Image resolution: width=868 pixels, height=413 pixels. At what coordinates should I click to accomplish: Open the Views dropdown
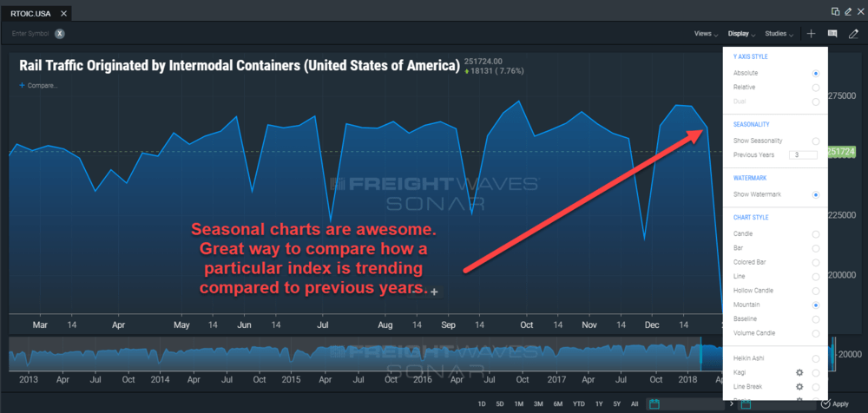706,34
